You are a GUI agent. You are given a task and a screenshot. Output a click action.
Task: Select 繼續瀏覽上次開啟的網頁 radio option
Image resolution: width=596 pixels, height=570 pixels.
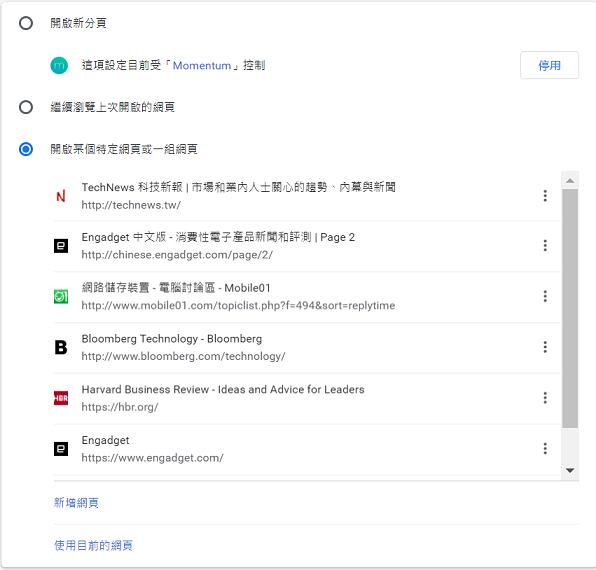click(26, 107)
